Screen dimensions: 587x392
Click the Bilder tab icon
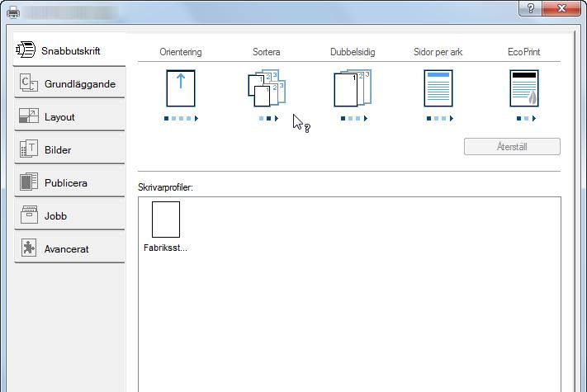click(28, 149)
